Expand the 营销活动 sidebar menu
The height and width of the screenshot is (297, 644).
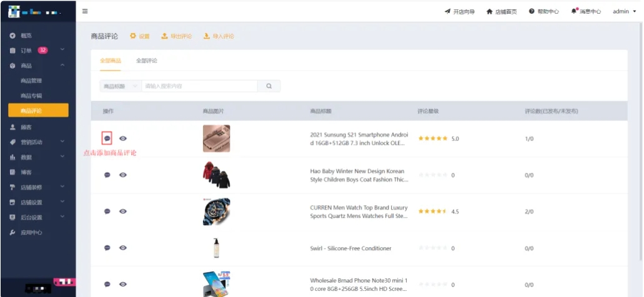click(38, 142)
